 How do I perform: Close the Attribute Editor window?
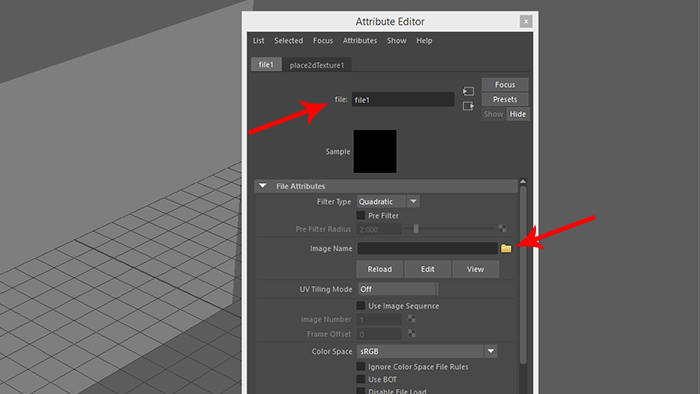[526, 21]
